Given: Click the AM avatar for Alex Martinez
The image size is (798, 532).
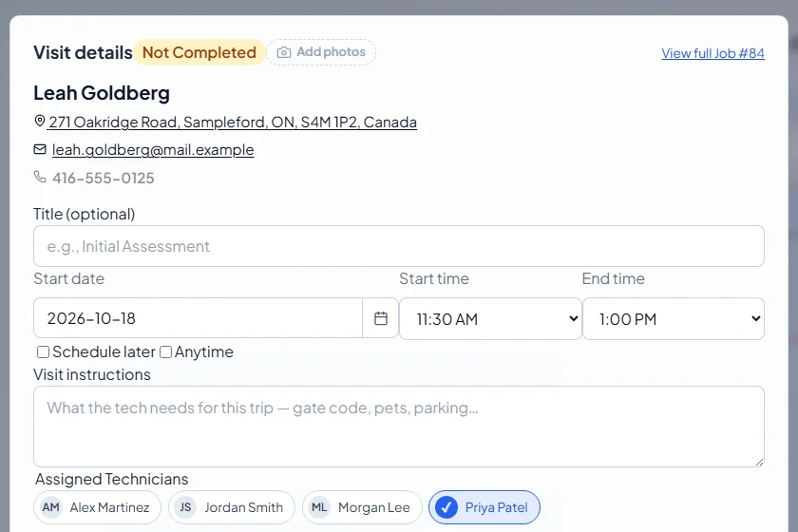Looking at the screenshot, I should (x=51, y=507).
